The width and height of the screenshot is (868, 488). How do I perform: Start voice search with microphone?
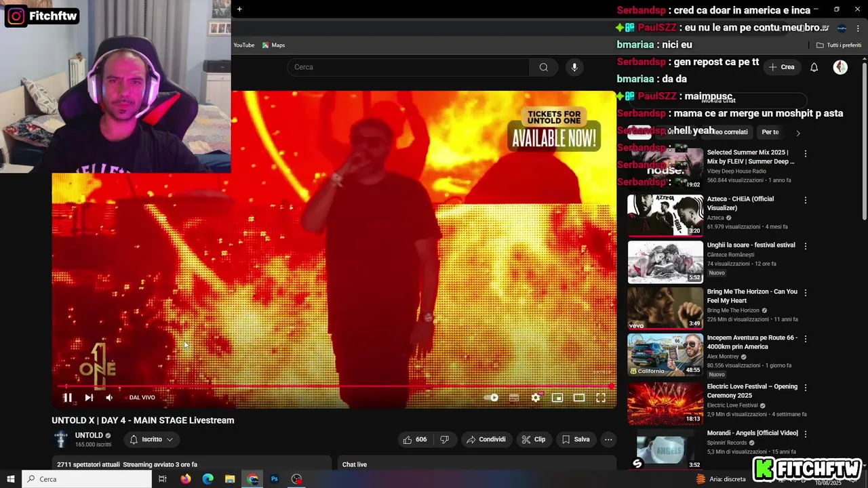tap(574, 67)
